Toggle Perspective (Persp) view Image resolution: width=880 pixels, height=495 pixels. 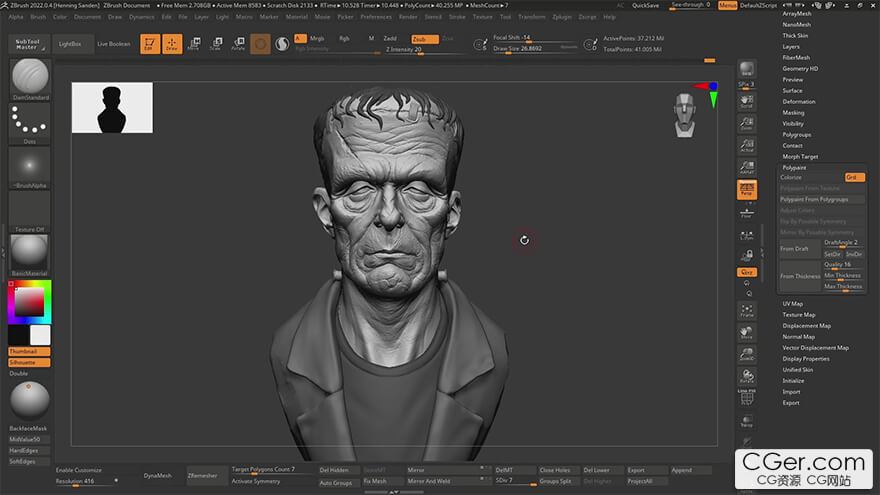click(746, 190)
